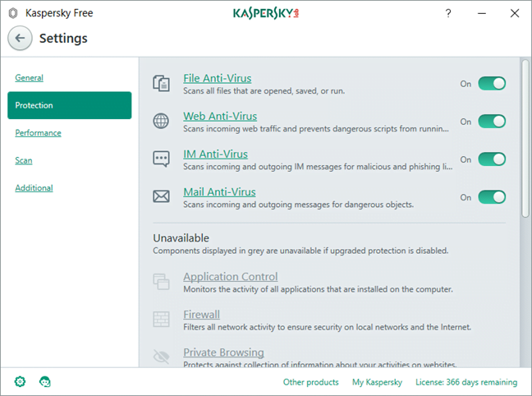
Task: Disable the Web Anti-Virus switch
Action: click(x=492, y=122)
